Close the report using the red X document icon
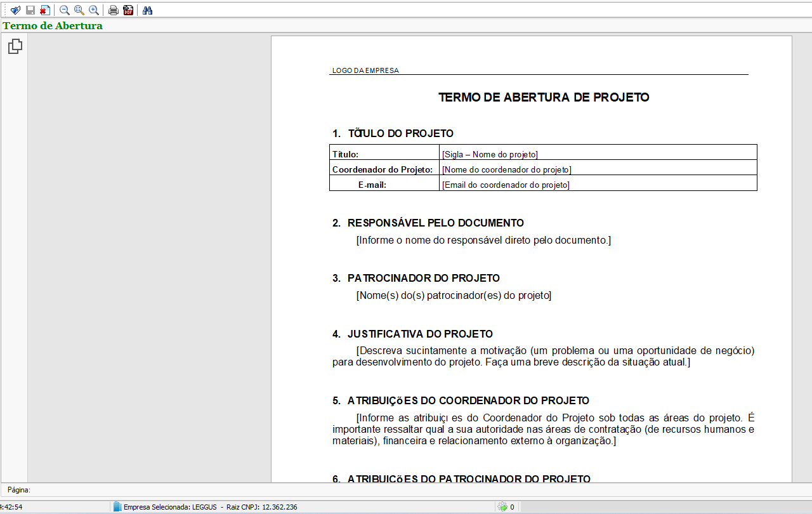The height and width of the screenshot is (514, 812). pyautogui.click(x=44, y=10)
